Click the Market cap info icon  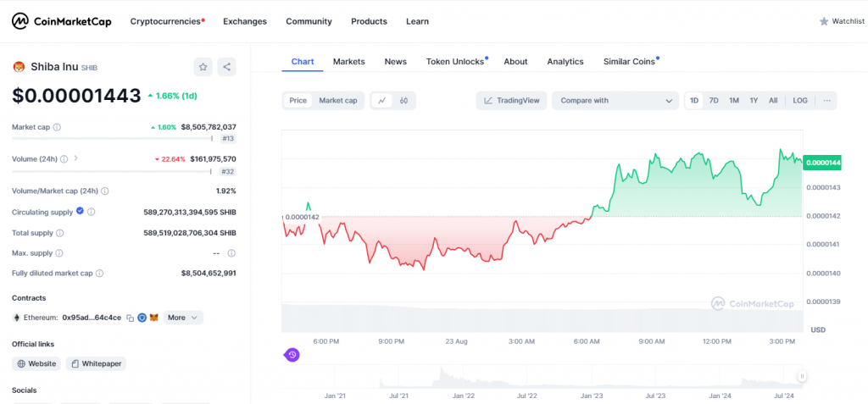(x=57, y=127)
